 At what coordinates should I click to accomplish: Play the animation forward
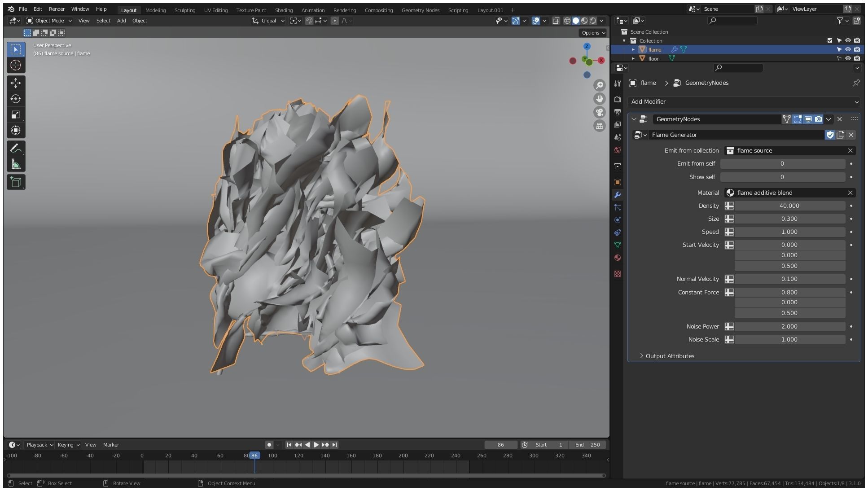[x=316, y=445]
